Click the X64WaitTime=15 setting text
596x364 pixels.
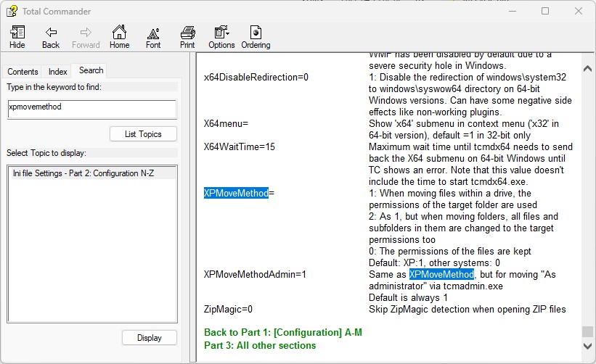pos(239,147)
